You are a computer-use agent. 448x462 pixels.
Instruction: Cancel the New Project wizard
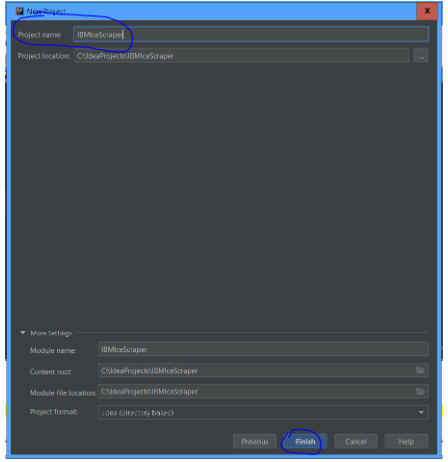click(x=356, y=441)
